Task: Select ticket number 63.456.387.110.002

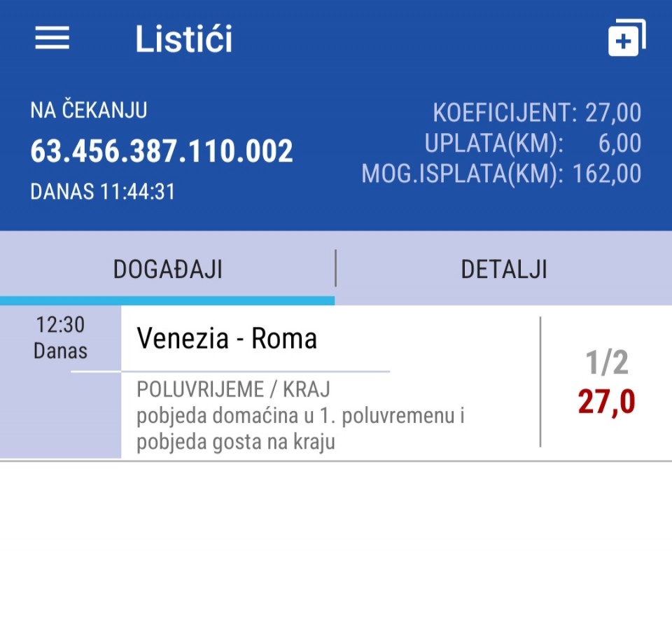Action: 162,151
